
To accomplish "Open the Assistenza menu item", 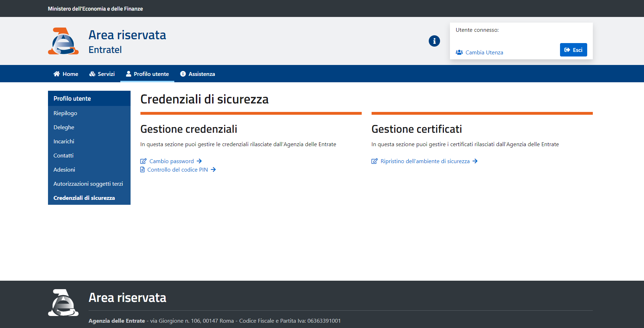I will tap(198, 74).
